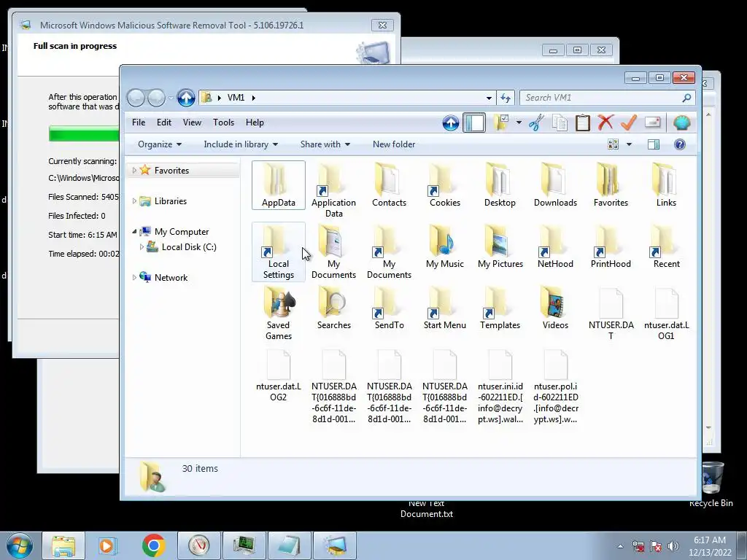
Task: Select the My Pictures folder
Action: point(500,246)
